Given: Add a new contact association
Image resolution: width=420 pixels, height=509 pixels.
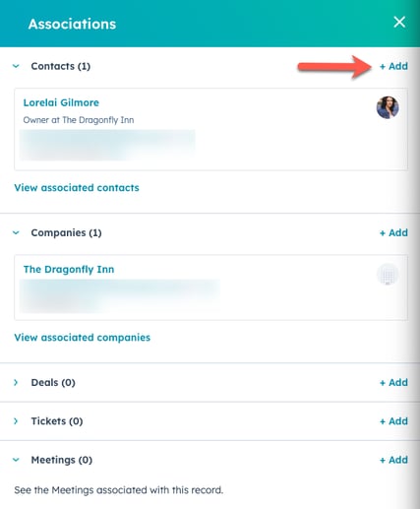Looking at the screenshot, I should pos(393,66).
